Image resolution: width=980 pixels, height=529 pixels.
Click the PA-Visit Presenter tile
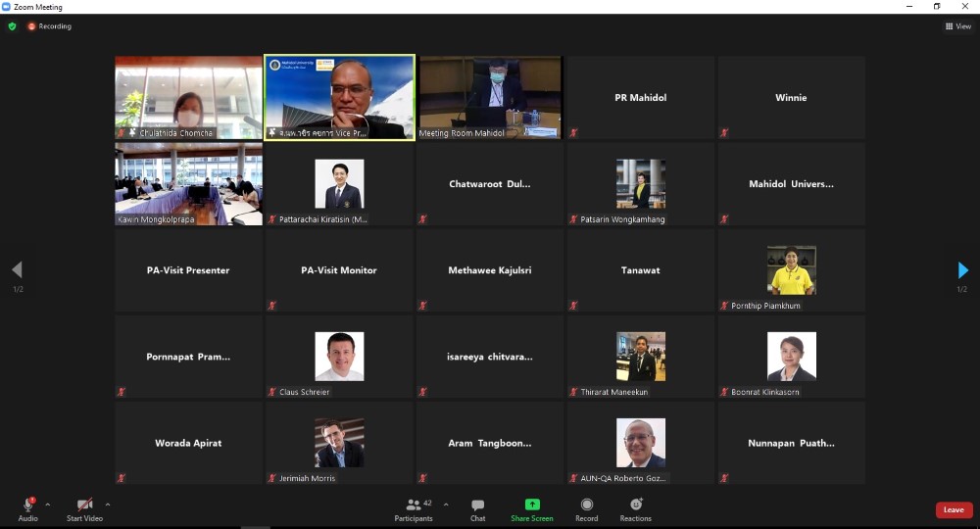coord(188,270)
